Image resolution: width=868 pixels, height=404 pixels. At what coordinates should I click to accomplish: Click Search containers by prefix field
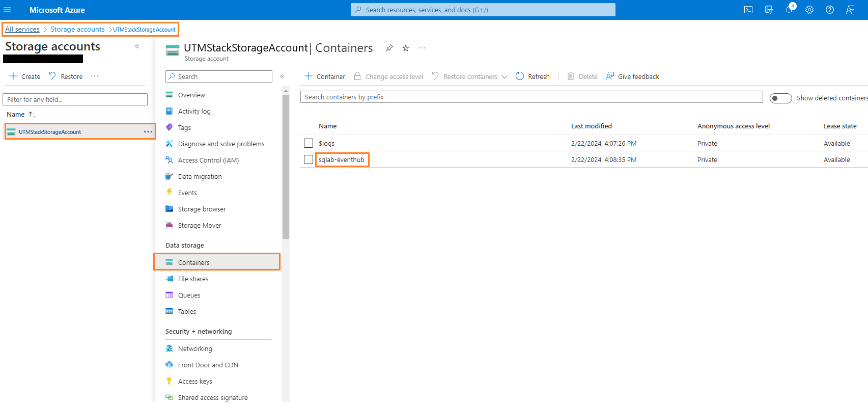coord(531,97)
